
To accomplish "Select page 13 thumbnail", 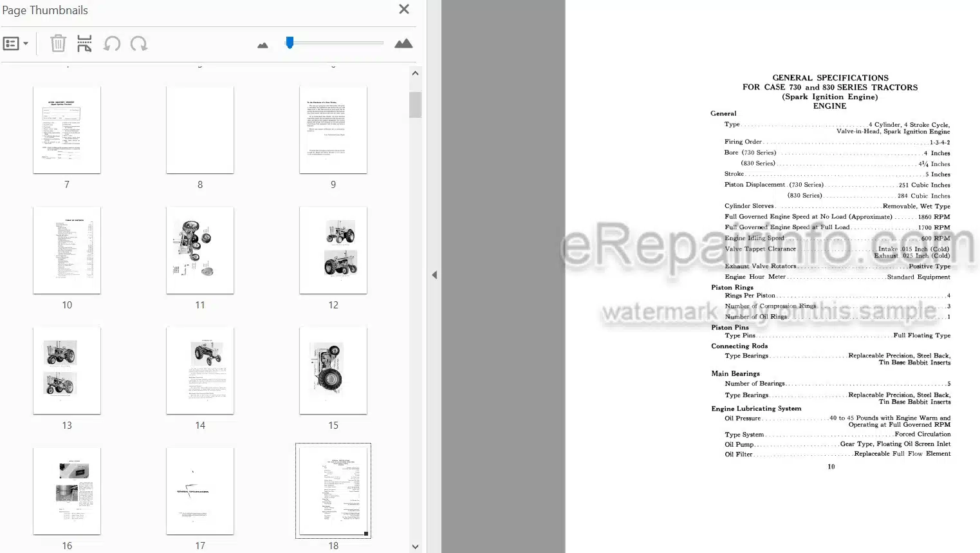I will [67, 371].
